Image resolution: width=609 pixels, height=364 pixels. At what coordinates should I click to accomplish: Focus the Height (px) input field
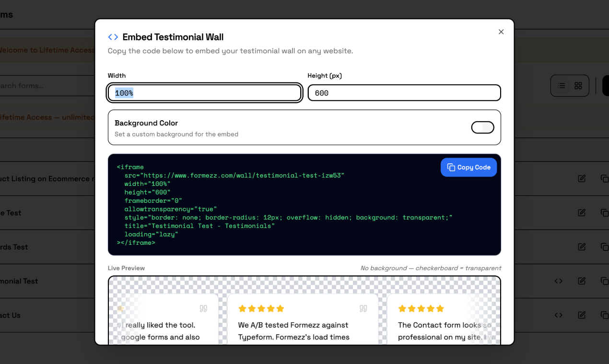coord(404,92)
